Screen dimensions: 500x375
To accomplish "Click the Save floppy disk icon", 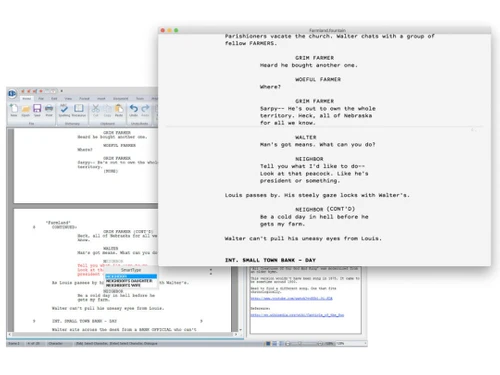I will [x=37, y=110].
